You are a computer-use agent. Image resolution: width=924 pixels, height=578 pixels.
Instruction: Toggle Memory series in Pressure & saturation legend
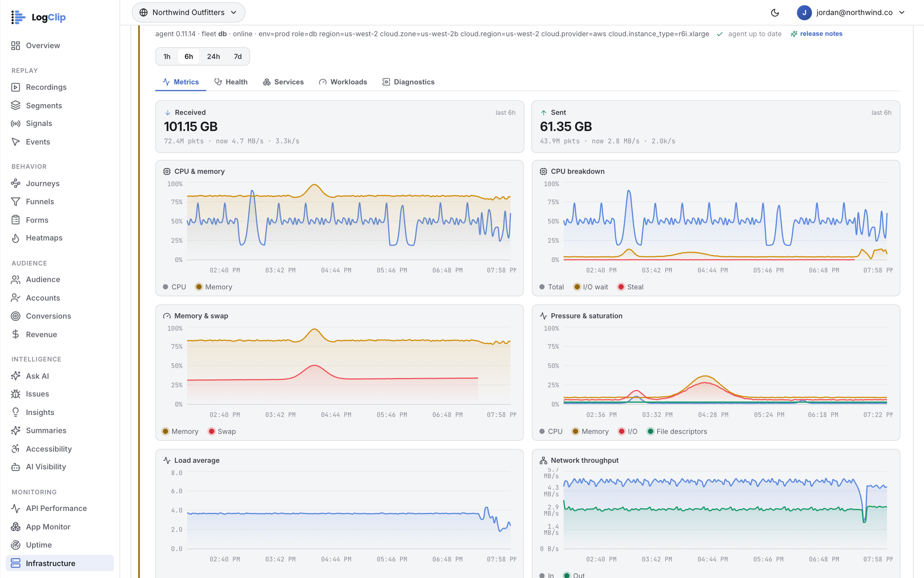pos(590,432)
